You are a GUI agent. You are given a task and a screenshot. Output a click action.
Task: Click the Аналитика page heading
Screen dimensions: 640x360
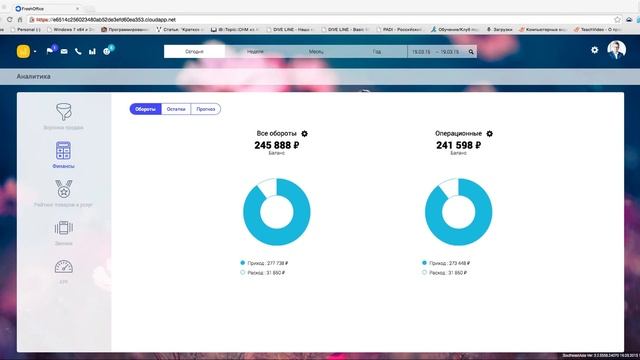33,76
